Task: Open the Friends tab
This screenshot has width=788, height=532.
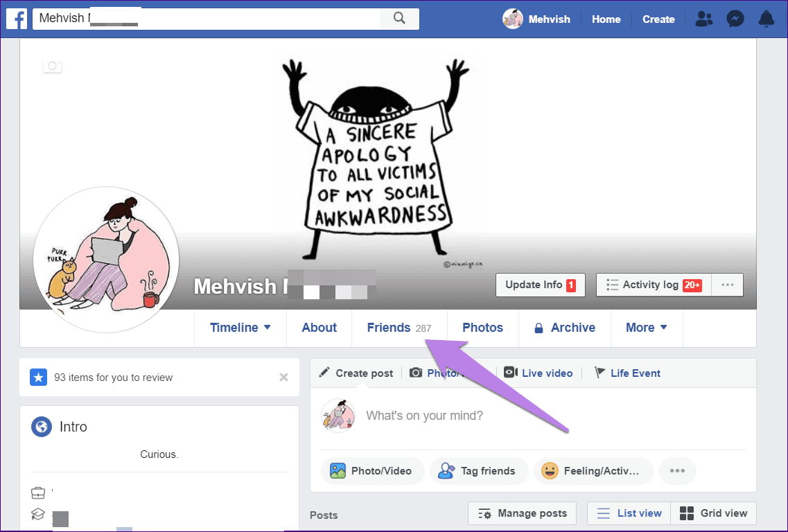Action: point(399,328)
